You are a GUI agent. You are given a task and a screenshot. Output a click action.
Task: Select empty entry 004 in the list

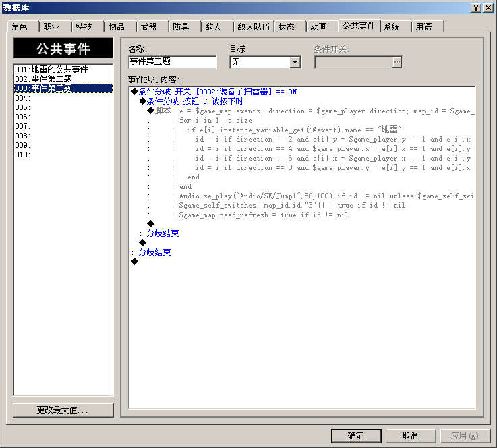coord(63,98)
